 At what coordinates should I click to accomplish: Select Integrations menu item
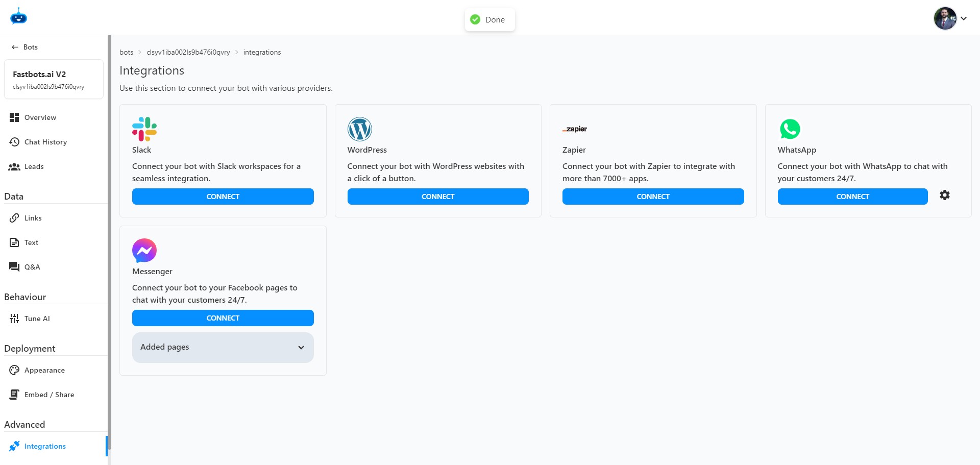(x=54, y=446)
